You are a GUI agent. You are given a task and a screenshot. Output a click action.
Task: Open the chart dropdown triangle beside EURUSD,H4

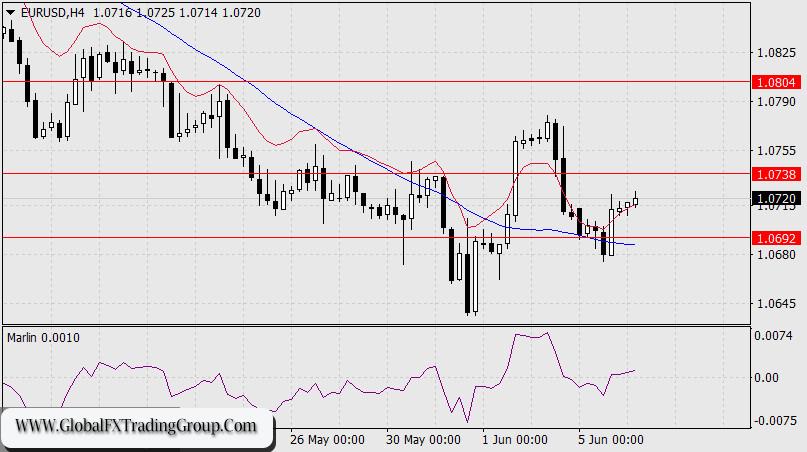pos(10,13)
